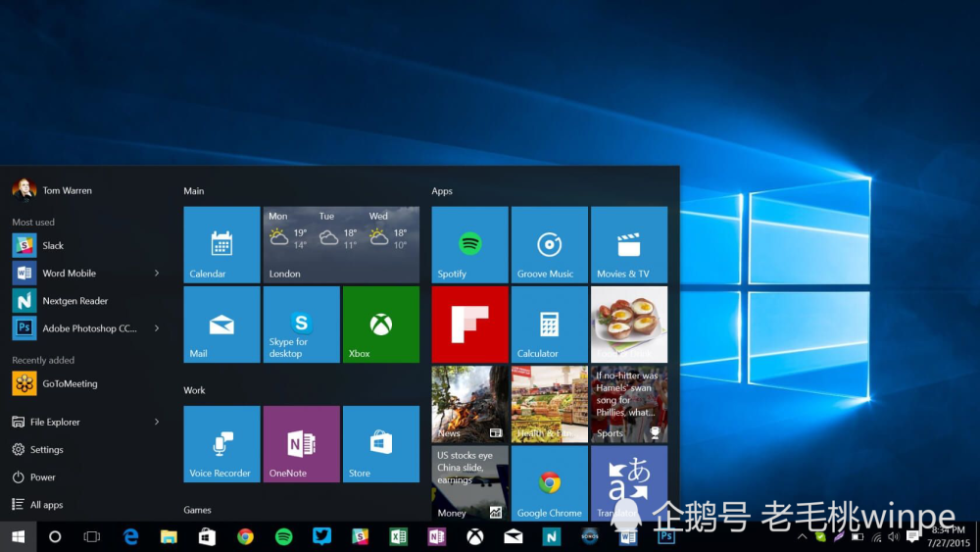This screenshot has height=552, width=980.
Task: Open Skype for desktop tile
Action: pyautogui.click(x=301, y=325)
